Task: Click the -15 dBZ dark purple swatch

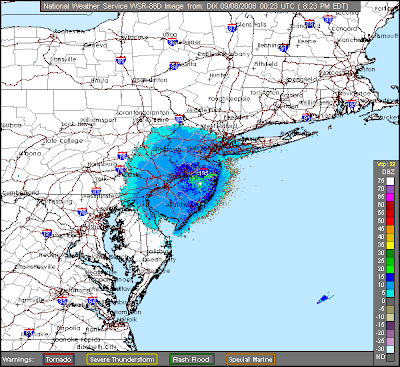Action: (390, 325)
